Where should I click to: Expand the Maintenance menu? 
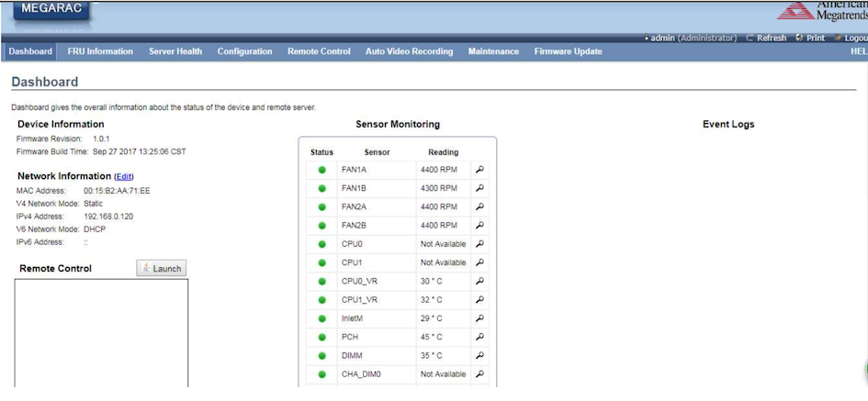coord(493,51)
